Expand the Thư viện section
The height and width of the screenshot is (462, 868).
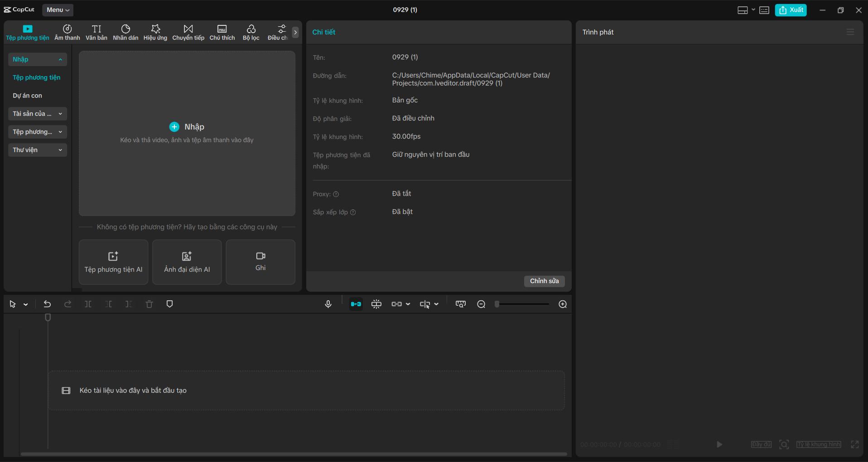[x=37, y=150]
